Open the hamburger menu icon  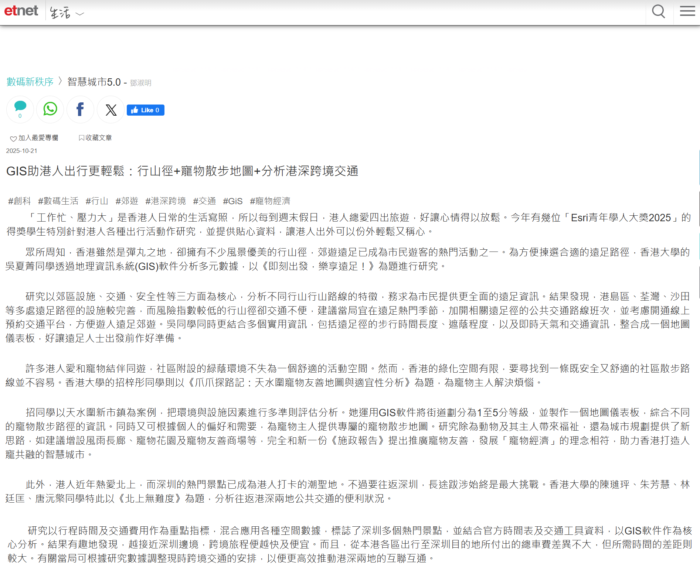point(687,12)
